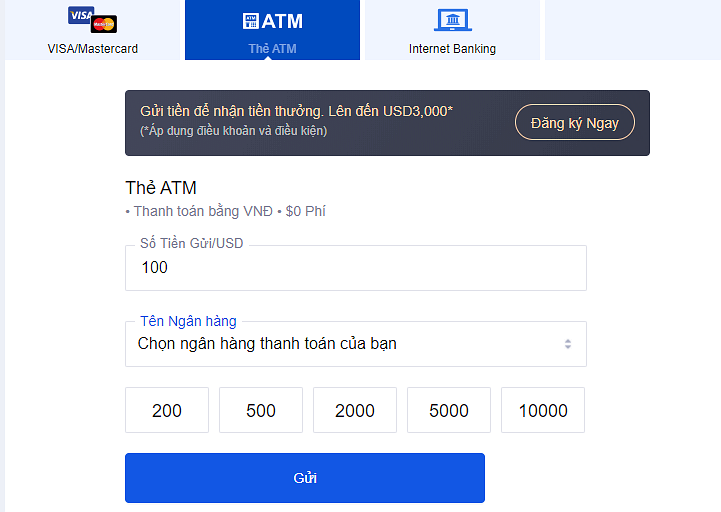Click the ATM machine icon
Screen dimensions: 721x512
click(250, 21)
